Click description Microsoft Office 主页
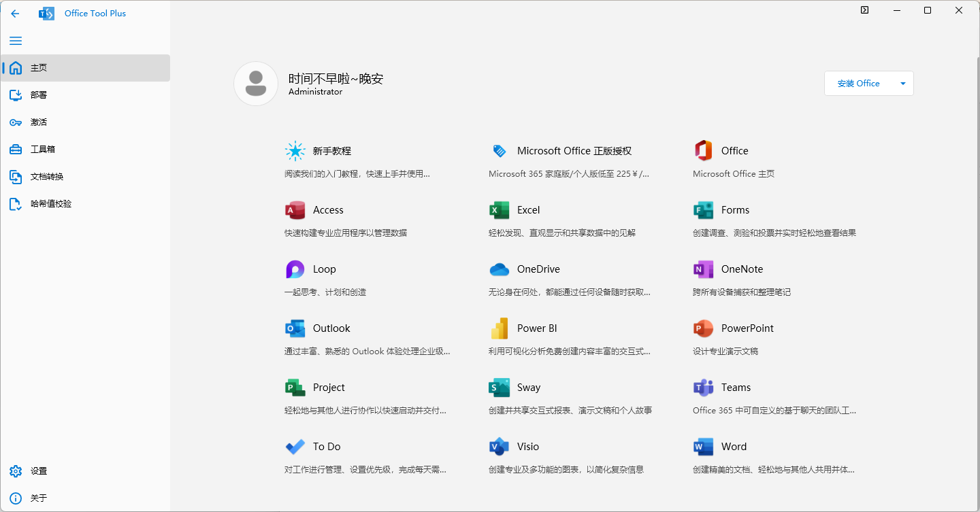Image resolution: width=980 pixels, height=512 pixels. tap(734, 174)
